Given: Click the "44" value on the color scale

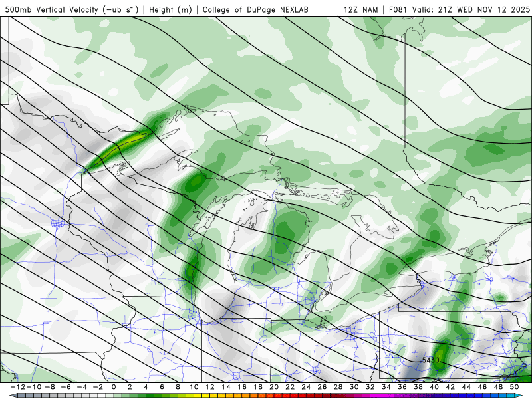Looking at the screenshot, I should click(467, 387).
